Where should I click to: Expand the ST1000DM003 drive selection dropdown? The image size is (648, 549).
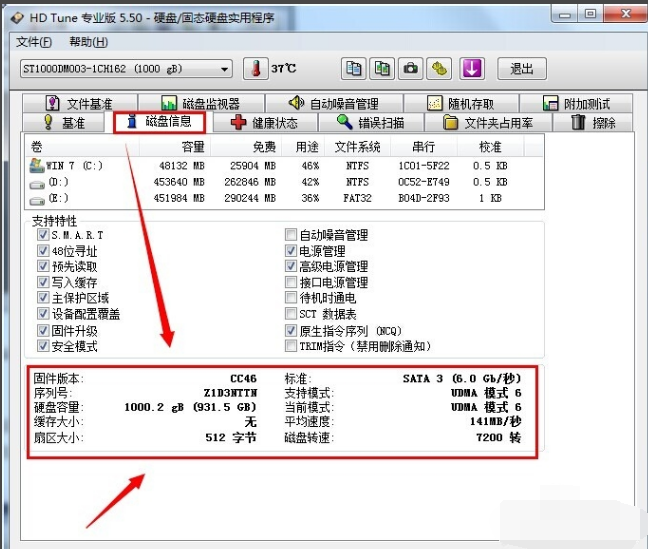click(223, 69)
